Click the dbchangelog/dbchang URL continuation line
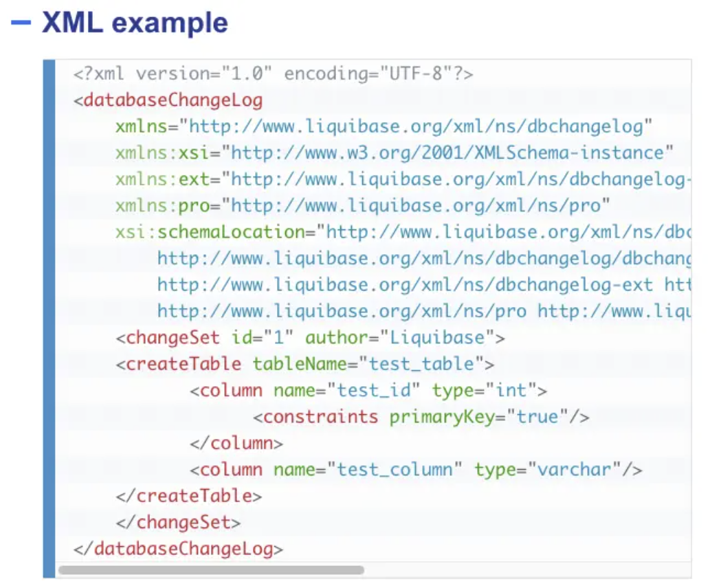Image resolution: width=708 pixels, height=588 pixels. click(x=424, y=258)
